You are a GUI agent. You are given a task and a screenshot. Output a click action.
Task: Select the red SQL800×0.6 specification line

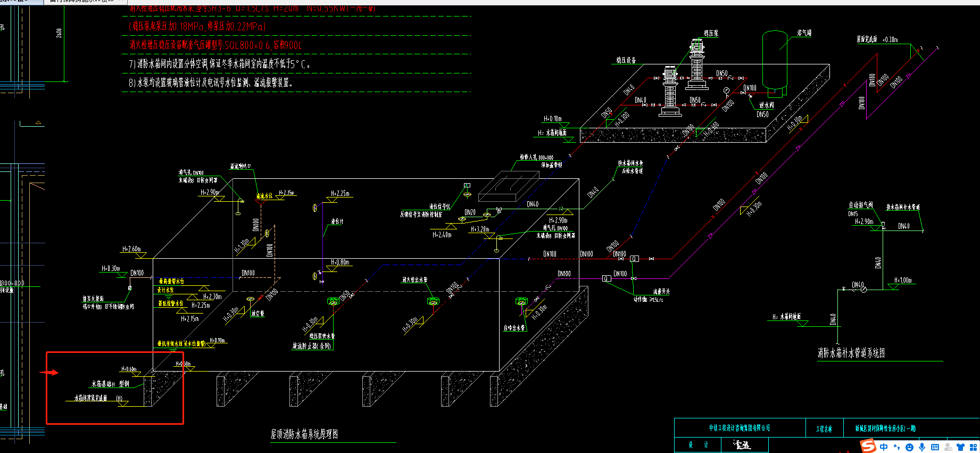coord(215,45)
